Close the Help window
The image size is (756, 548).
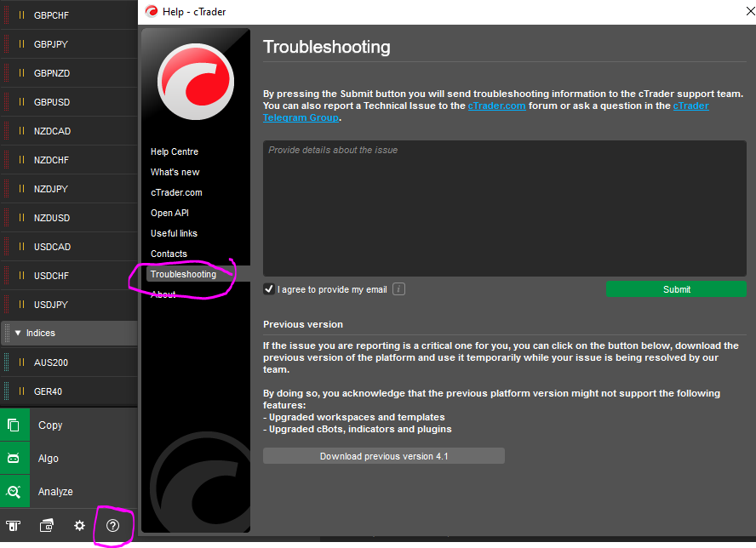(750, 11)
